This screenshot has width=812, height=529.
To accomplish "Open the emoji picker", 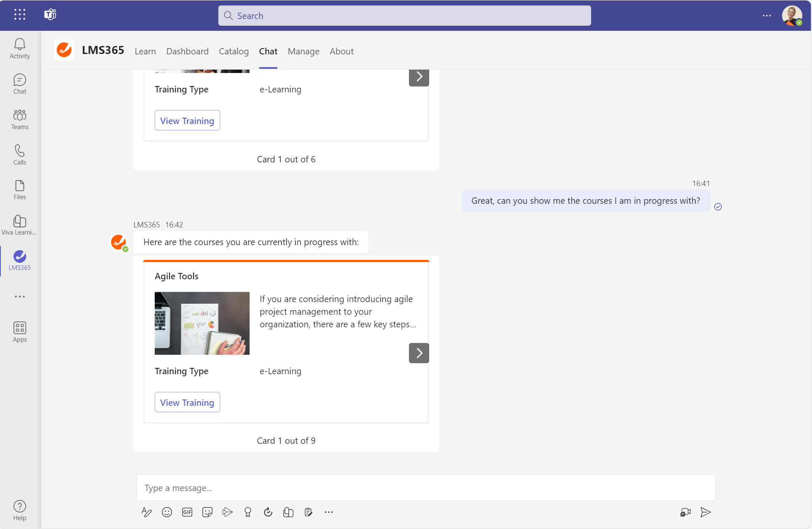I will tap(167, 512).
